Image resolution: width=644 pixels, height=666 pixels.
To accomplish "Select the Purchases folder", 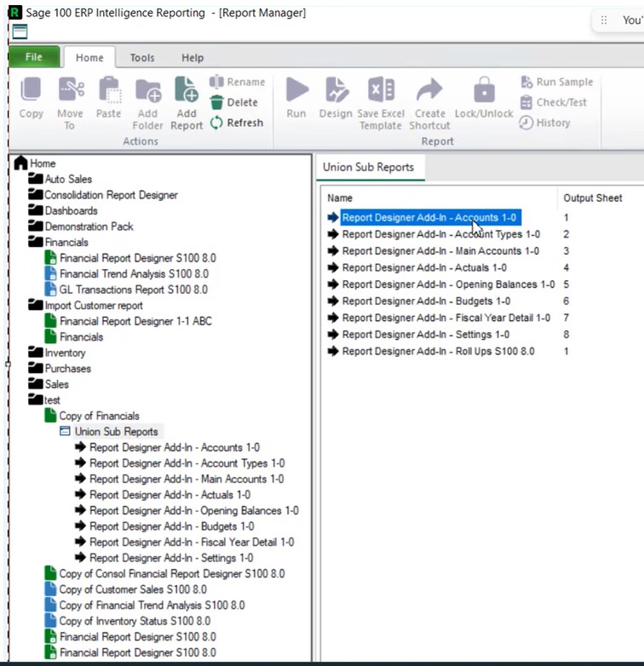I will point(68,368).
